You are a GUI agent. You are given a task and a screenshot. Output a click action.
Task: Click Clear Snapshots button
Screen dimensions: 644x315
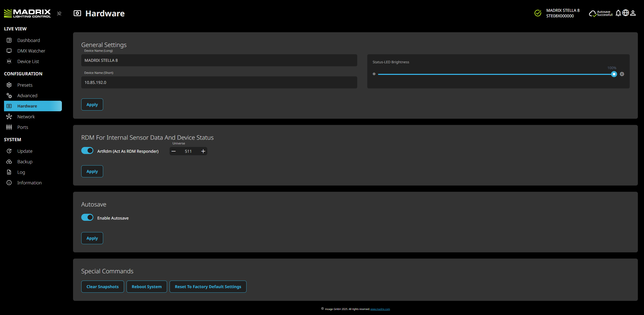click(x=103, y=287)
